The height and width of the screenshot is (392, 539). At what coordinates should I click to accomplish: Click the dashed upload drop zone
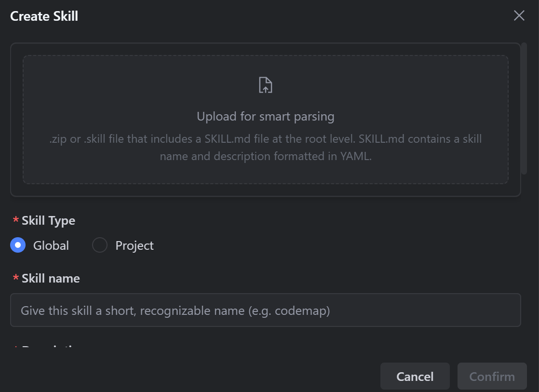265,119
